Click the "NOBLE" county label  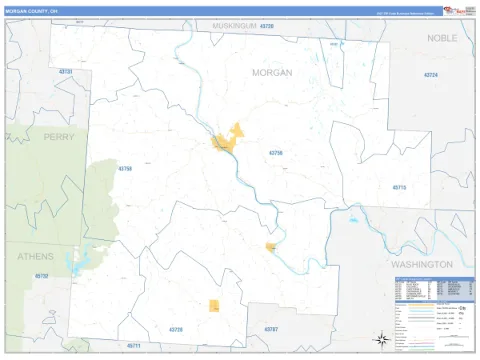coord(442,38)
